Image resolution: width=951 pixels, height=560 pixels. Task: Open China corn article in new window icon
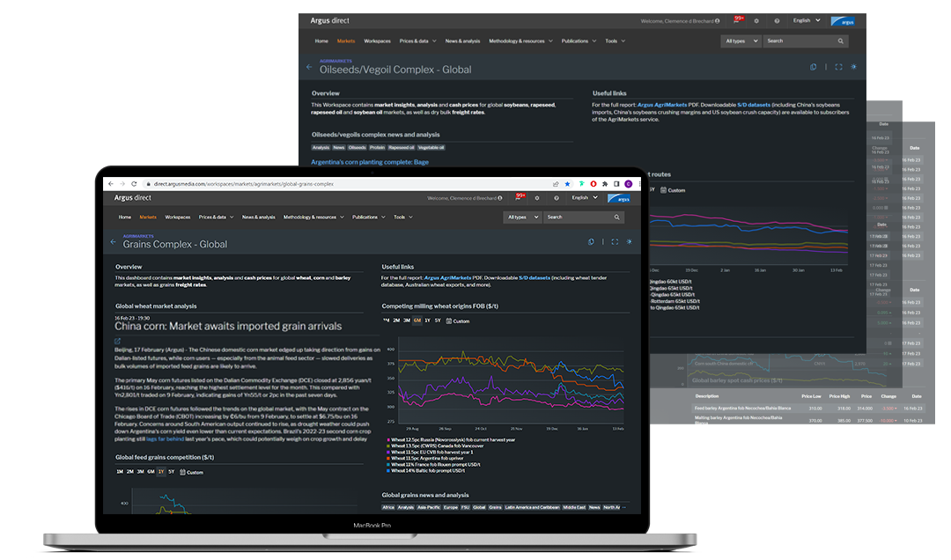point(118,340)
